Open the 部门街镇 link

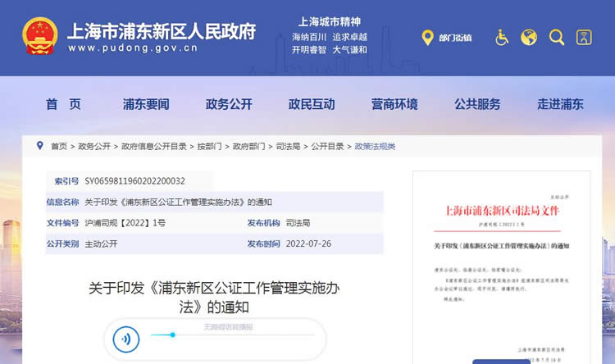(455, 39)
